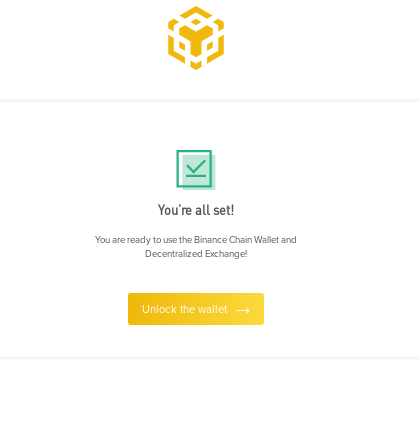Unlock the wallet with the yellow button

pyautogui.click(x=196, y=309)
